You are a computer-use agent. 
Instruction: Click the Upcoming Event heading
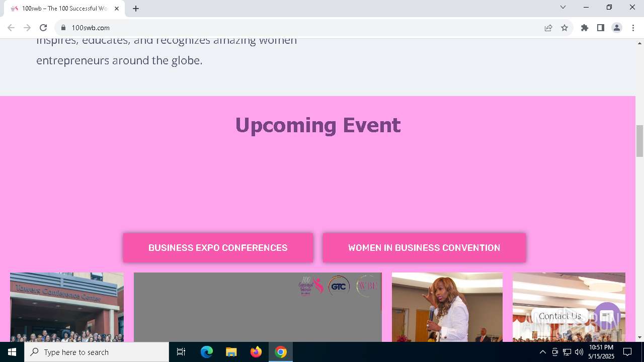(318, 125)
